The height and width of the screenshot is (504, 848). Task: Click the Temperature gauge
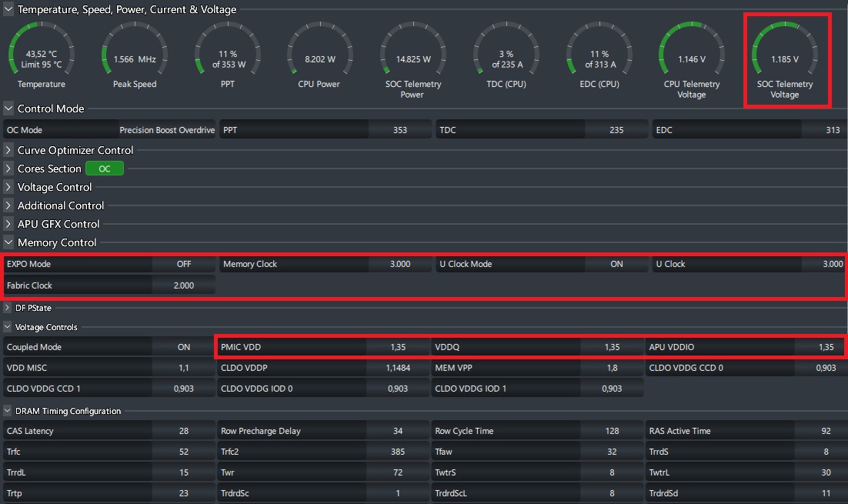tap(41, 55)
